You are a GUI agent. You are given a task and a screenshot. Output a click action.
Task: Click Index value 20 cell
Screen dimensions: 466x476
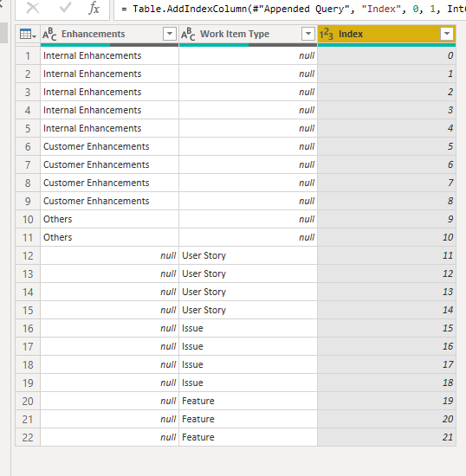(386, 419)
